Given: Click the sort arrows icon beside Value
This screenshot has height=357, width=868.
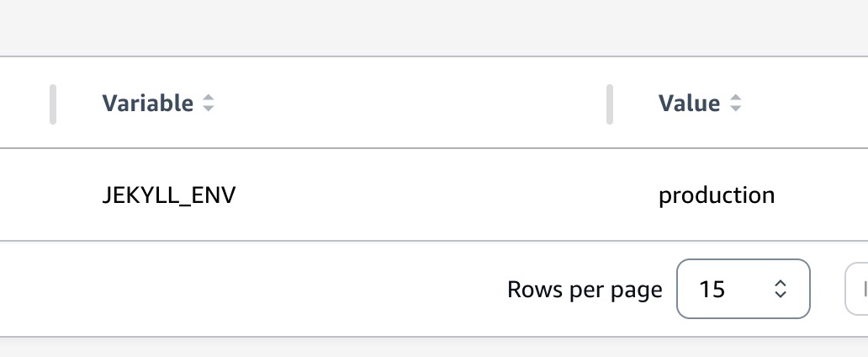Looking at the screenshot, I should point(735,103).
